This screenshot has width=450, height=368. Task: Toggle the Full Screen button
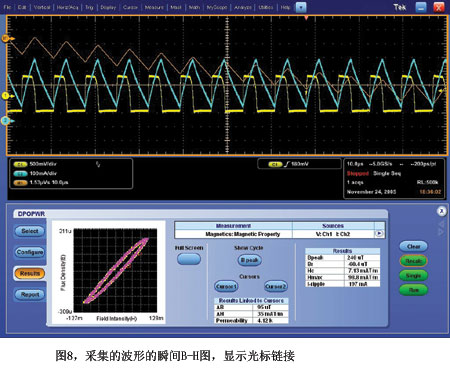point(189,259)
